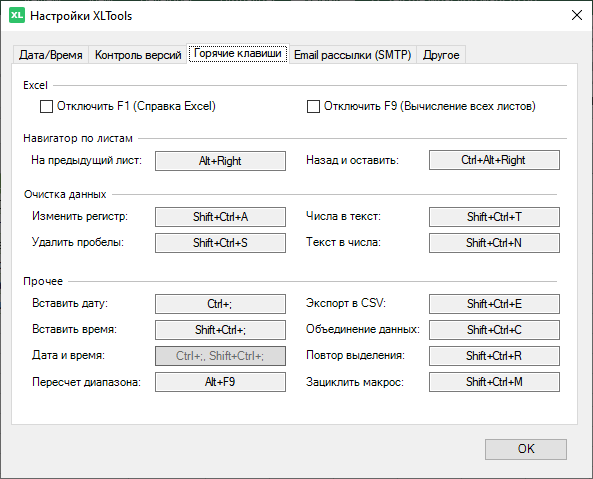
Task: Click the Ctrl+; hotkey field for Вставить дату
Action: pos(220,304)
